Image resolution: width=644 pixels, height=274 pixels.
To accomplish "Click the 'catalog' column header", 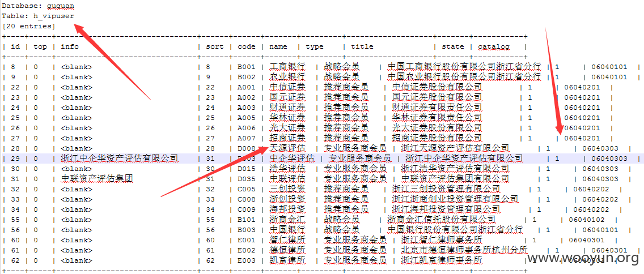I will click(x=494, y=47).
